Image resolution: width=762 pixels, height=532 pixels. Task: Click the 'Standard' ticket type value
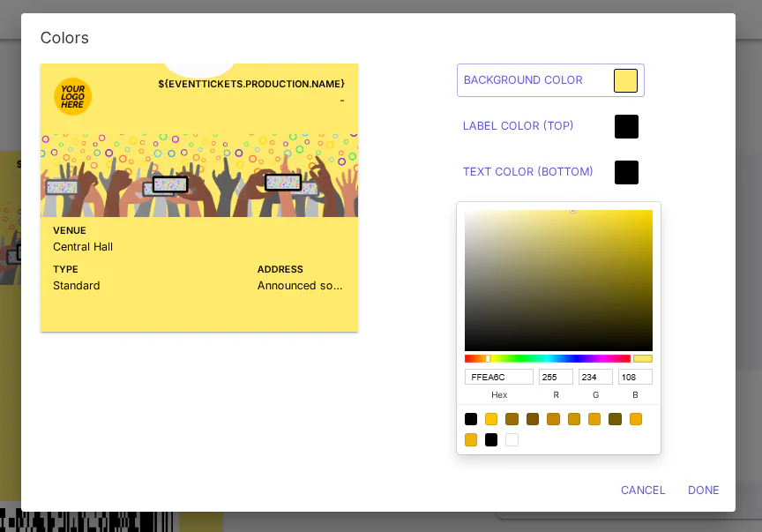pos(77,286)
